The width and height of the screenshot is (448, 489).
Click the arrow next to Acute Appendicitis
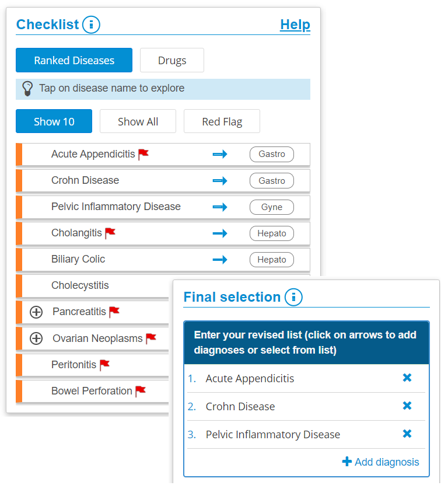[220, 154]
